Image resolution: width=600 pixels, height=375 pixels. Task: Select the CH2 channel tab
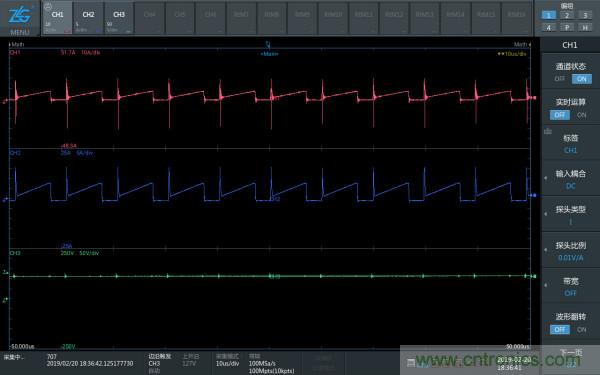[88, 18]
